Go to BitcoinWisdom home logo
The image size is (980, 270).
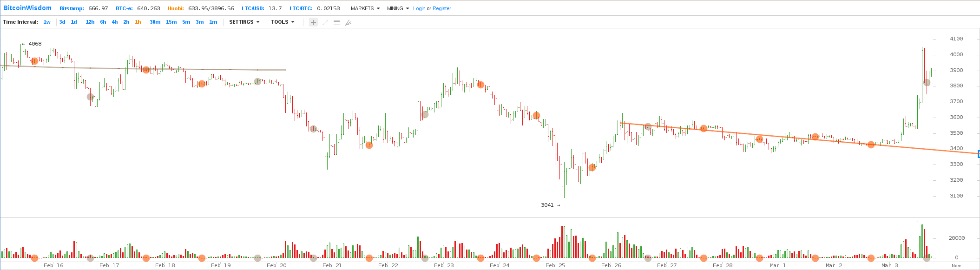pyautogui.click(x=27, y=8)
